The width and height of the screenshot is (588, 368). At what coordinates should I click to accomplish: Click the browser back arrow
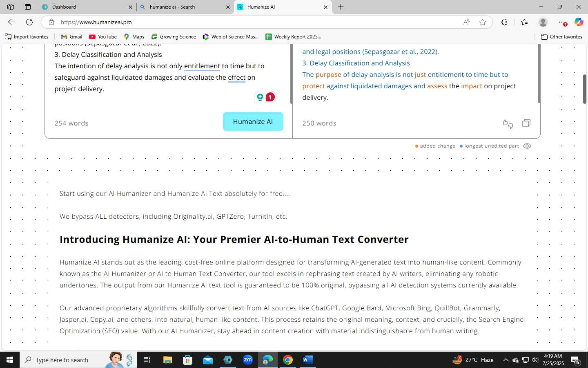11,22
